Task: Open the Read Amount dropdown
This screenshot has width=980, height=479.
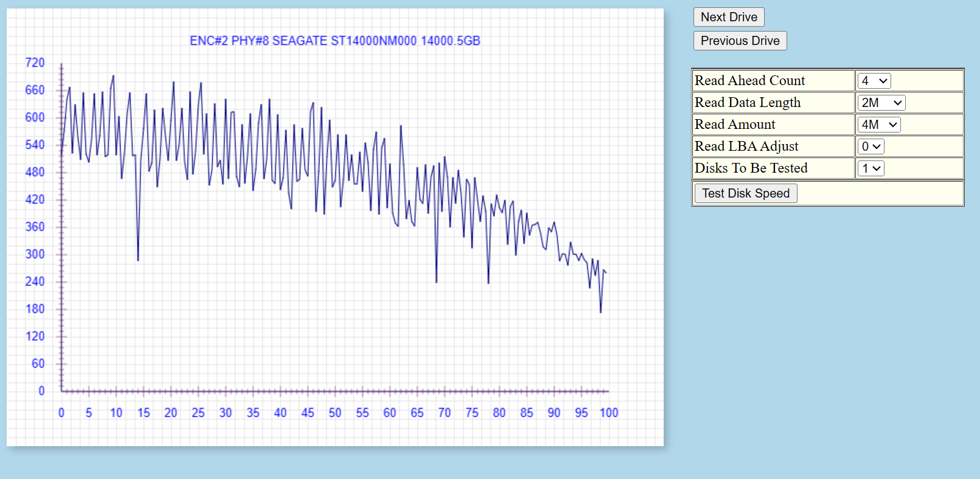Action: point(878,125)
